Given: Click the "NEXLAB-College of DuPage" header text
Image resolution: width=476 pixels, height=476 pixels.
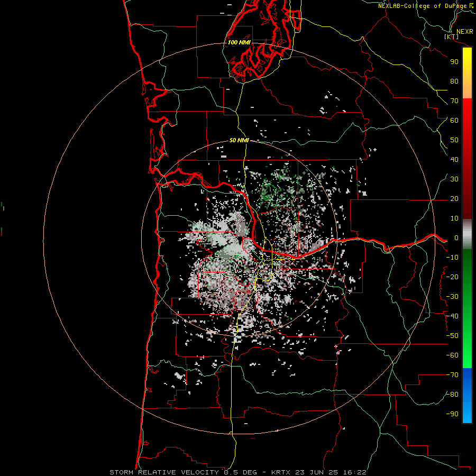Looking at the screenshot, I should tap(422, 6).
